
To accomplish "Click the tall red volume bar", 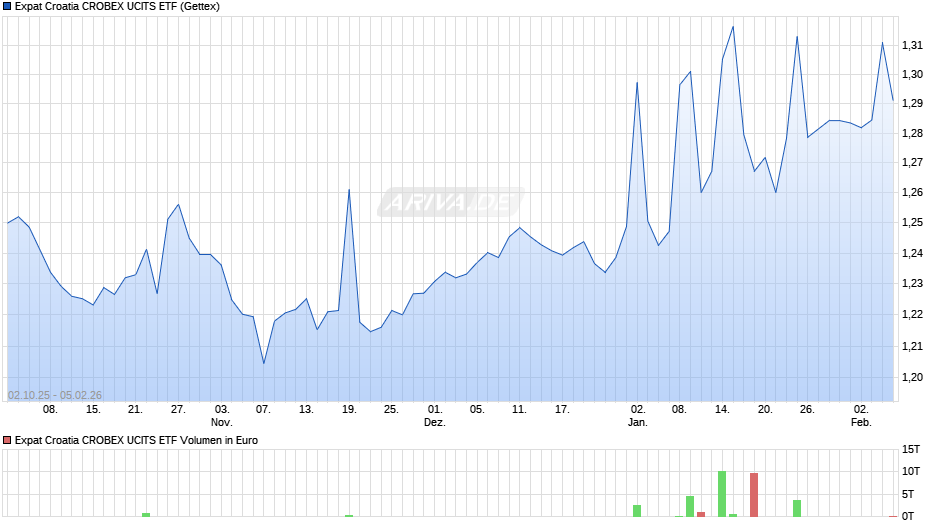I will 754,495.
